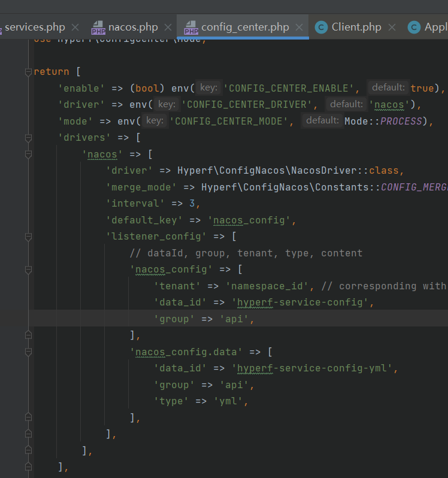Click the fold end marker after 'type' => 'yml'
The image size is (448, 478).
[28, 418]
